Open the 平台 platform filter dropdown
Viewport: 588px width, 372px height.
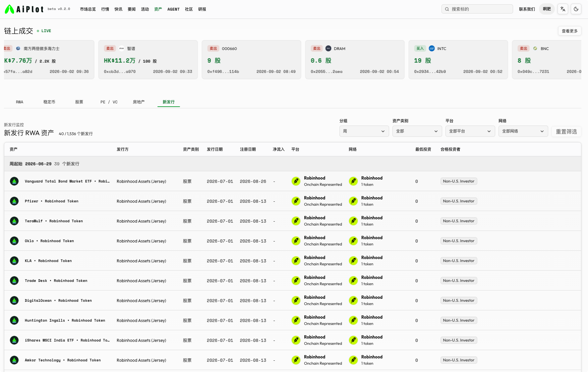click(470, 131)
